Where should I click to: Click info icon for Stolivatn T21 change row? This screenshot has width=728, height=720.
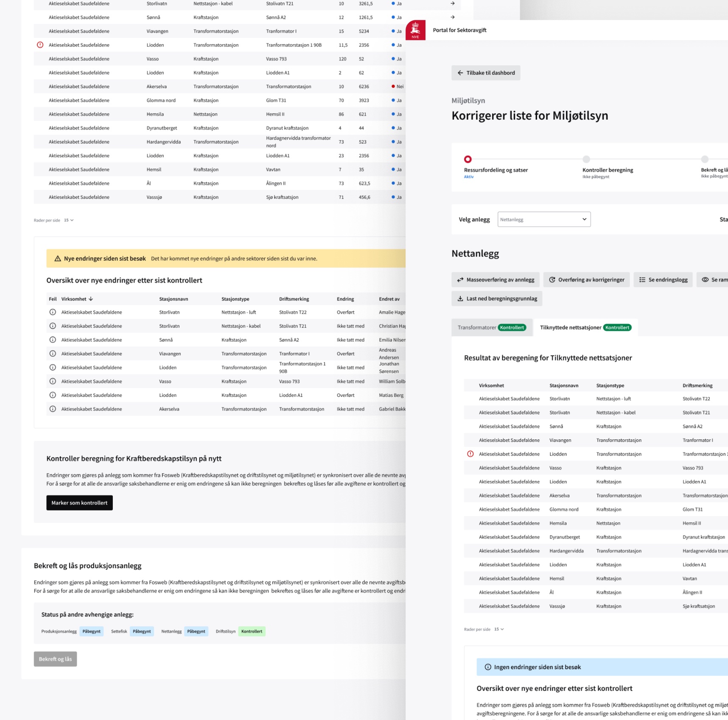coord(53,326)
